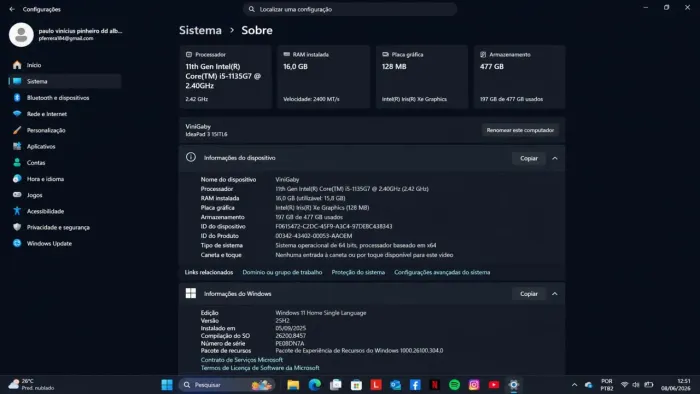700x394 pixels.
Task: Open YouTube from the taskbar
Action: click(x=494, y=385)
